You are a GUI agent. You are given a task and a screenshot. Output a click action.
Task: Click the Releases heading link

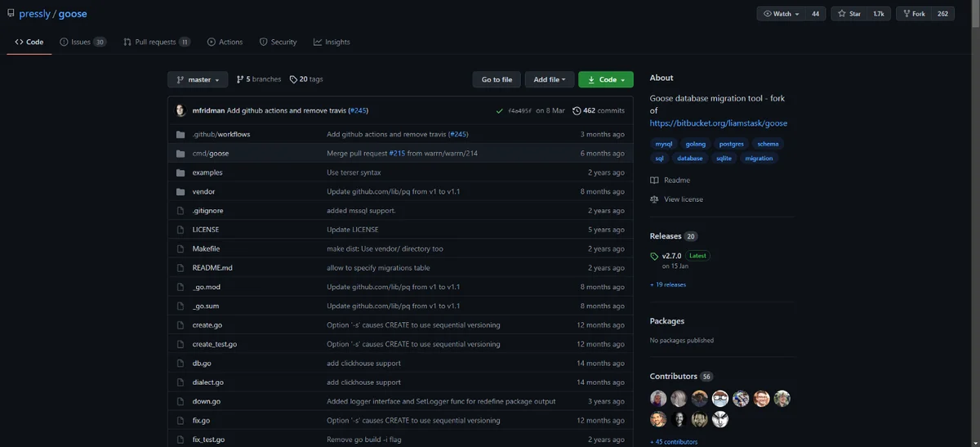pyautogui.click(x=674, y=236)
